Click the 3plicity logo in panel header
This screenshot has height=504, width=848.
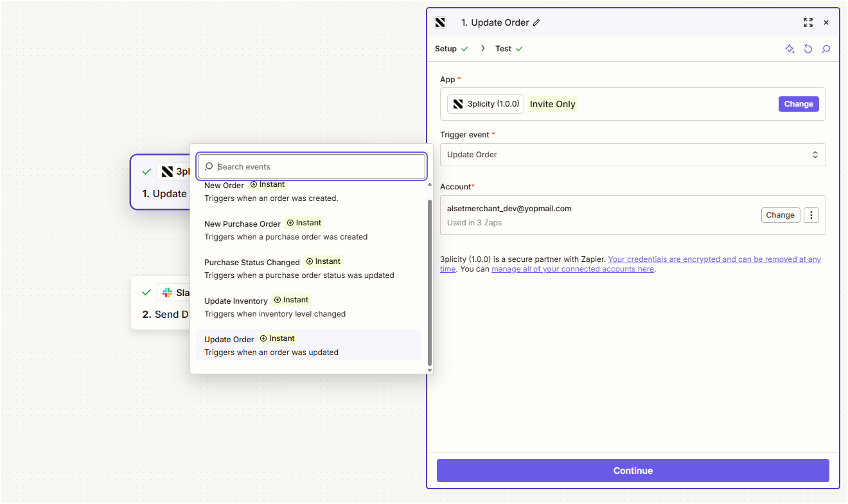pyautogui.click(x=440, y=22)
